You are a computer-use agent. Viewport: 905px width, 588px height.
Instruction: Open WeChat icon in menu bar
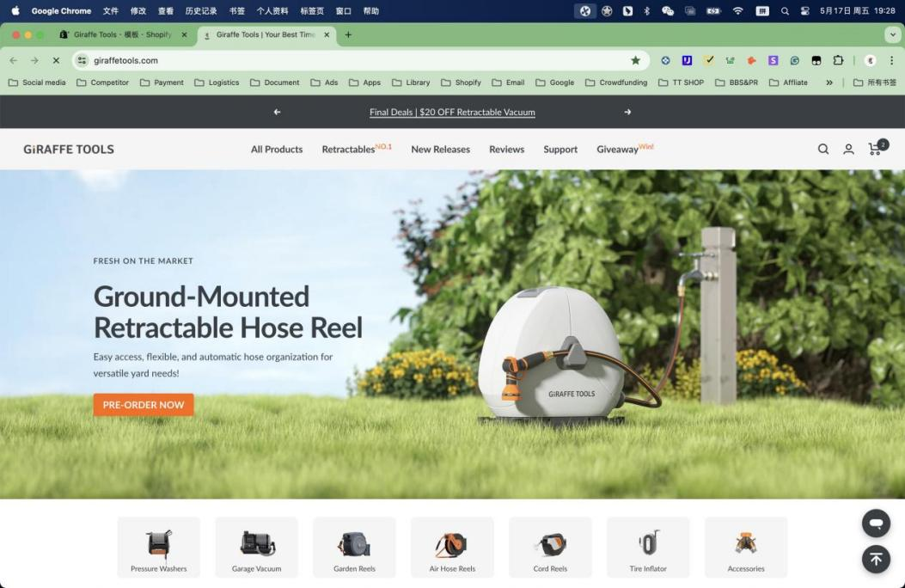[668, 11]
